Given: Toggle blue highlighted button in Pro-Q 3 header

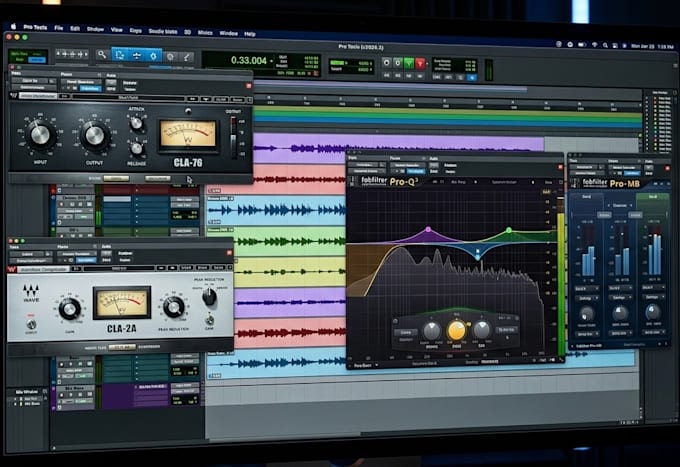Looking at the screenshot, I should [415, 171].
